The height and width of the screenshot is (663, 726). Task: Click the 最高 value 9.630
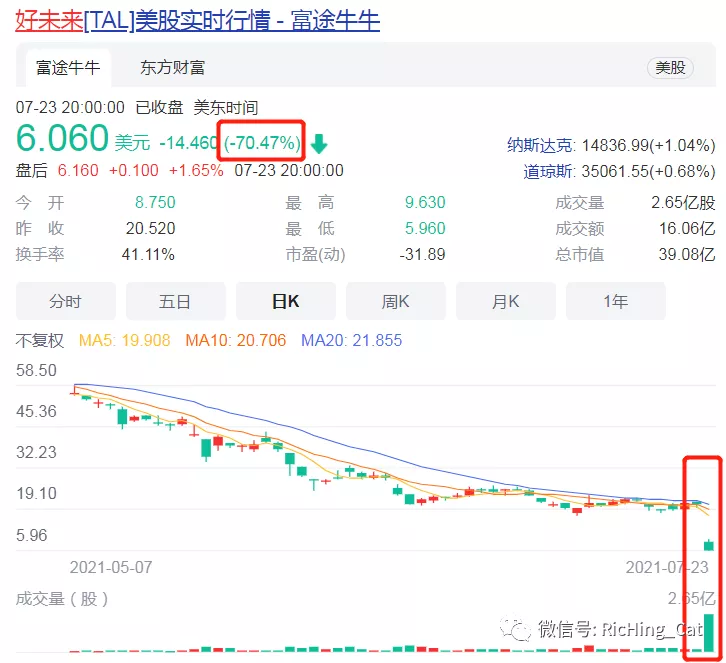click(425, 202)
